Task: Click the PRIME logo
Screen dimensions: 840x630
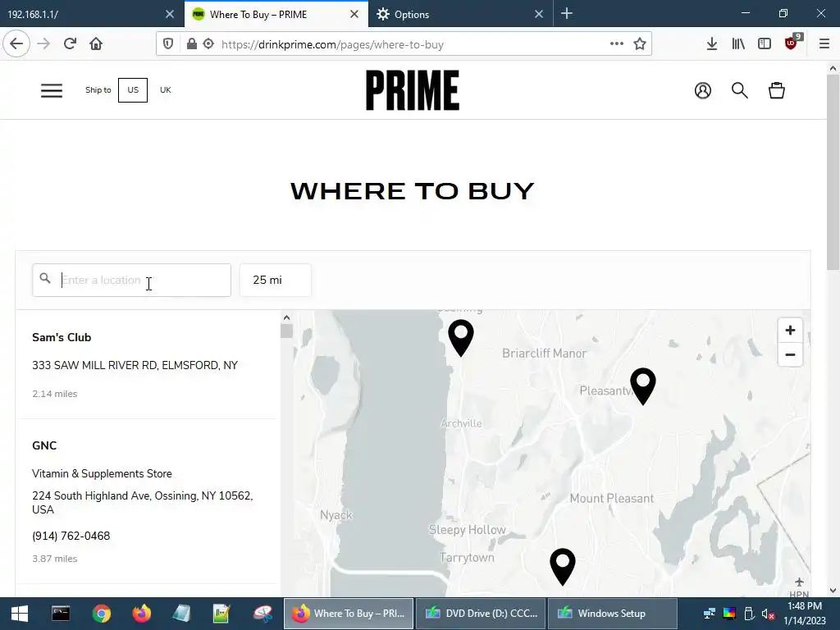Action: (x=413, y=90)
